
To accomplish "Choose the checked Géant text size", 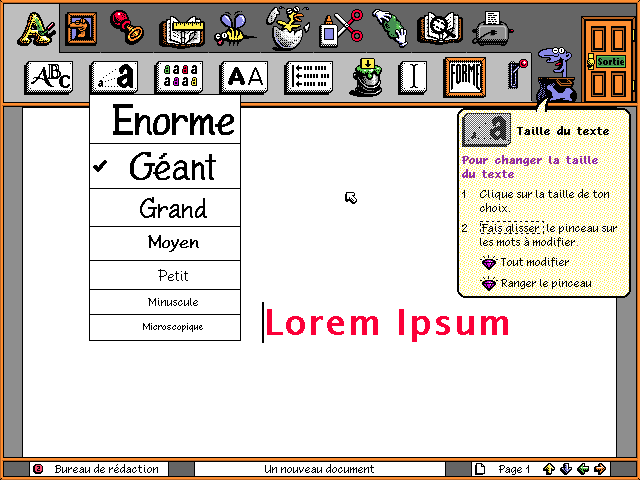I will click(165, 166).
